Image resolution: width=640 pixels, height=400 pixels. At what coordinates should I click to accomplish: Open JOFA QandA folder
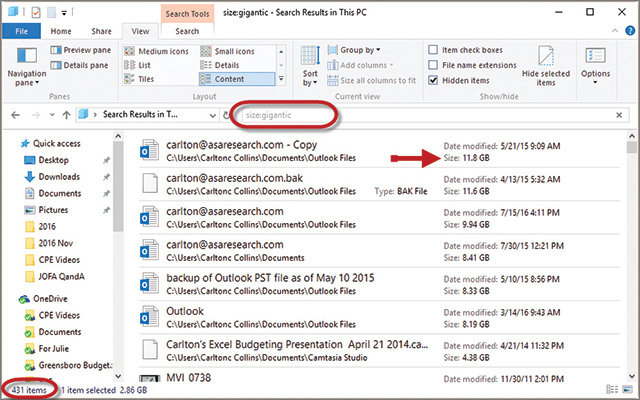click(55, 277)
